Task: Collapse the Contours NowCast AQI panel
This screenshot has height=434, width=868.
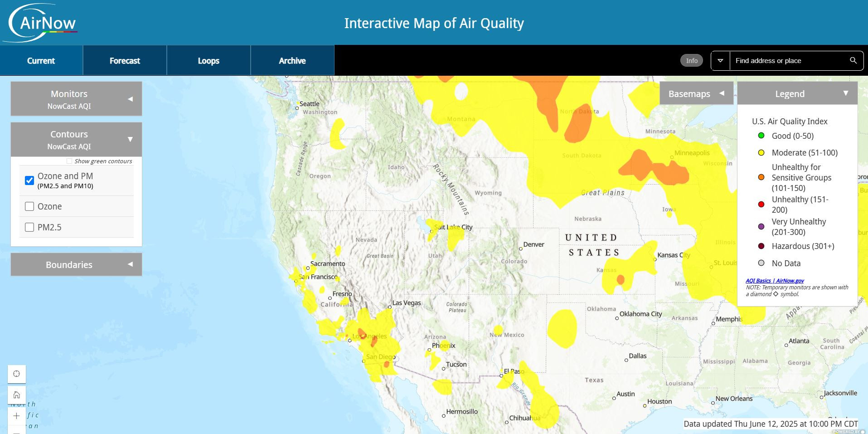Action: (76, 139)
